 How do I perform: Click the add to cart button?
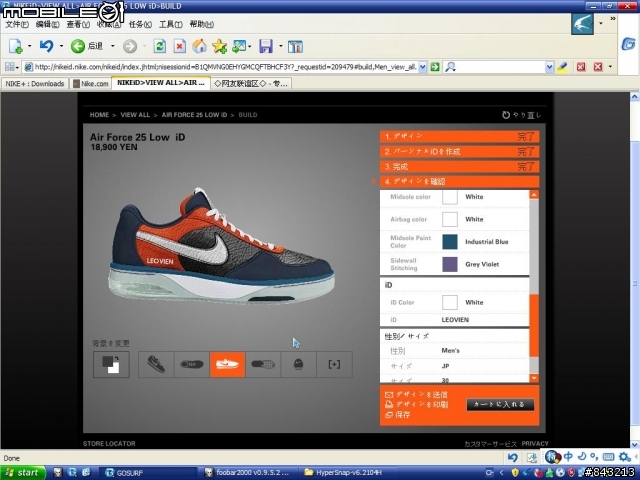pos(500,404)
